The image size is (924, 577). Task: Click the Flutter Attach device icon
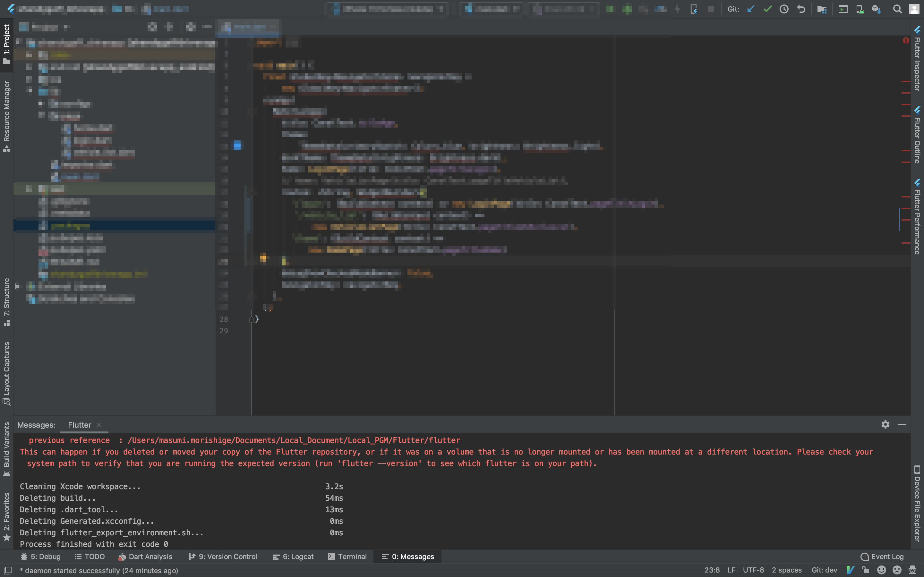(x=694, y=9)
